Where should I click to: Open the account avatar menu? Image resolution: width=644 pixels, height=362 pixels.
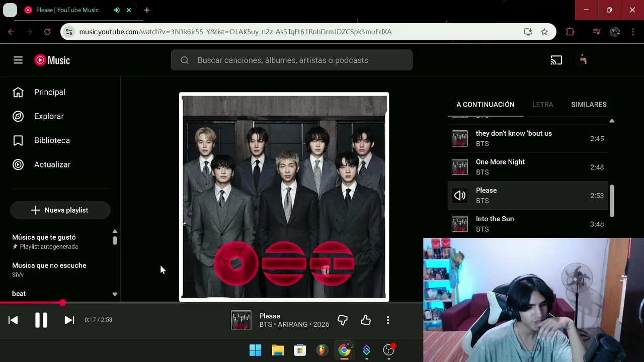click(x=583, y=60)
